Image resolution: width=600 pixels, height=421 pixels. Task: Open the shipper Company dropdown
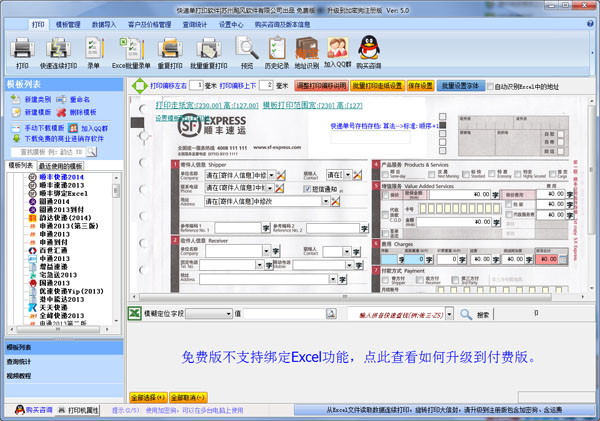click(271, 175)
